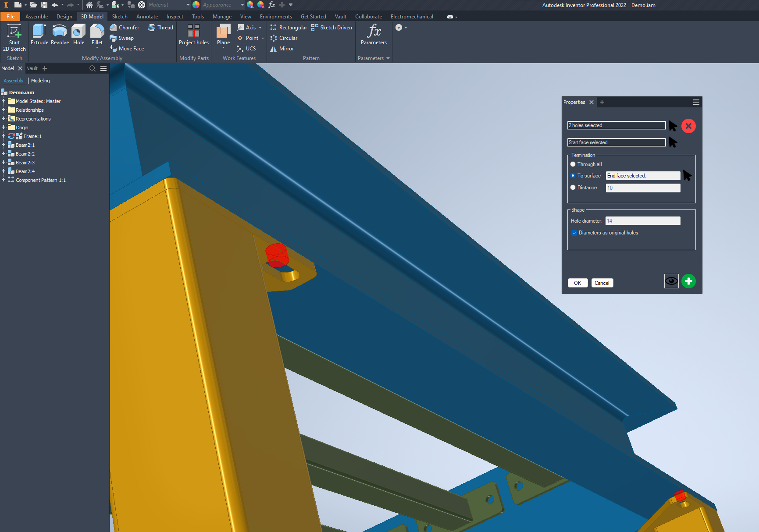Add a UCS
Image resolution: width=759 pixels, height=532 pixels.
[246, 49]
